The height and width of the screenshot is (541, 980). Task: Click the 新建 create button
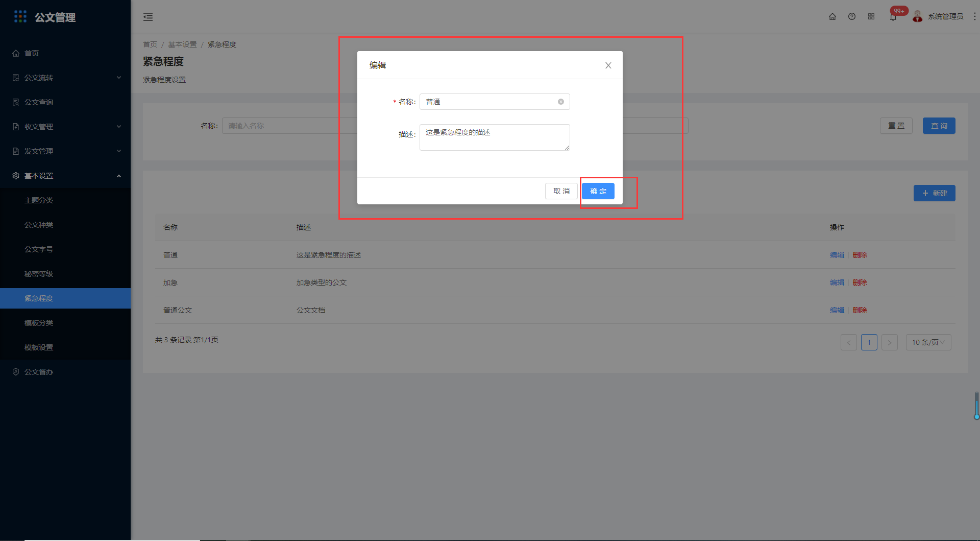935,193
